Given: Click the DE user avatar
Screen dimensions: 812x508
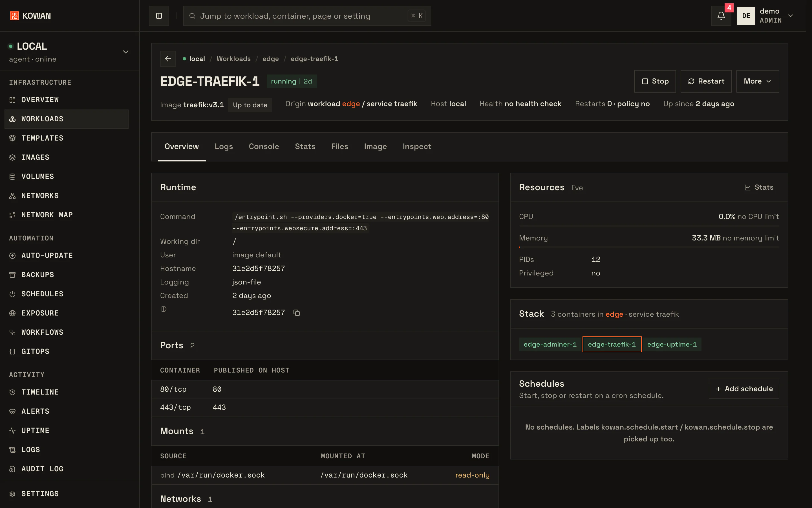Looking at the screenshot, I should click(x=745, y=16).
